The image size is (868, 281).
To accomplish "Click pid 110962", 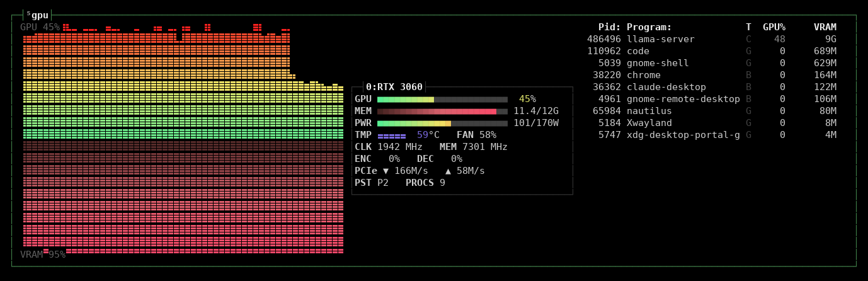I will pos(604,51).
